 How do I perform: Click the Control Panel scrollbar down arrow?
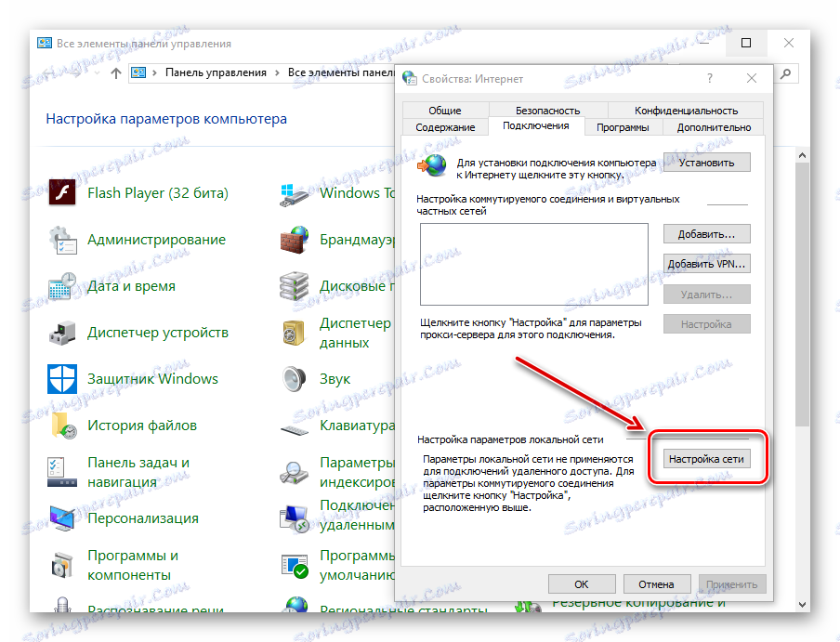click(802, 604)
